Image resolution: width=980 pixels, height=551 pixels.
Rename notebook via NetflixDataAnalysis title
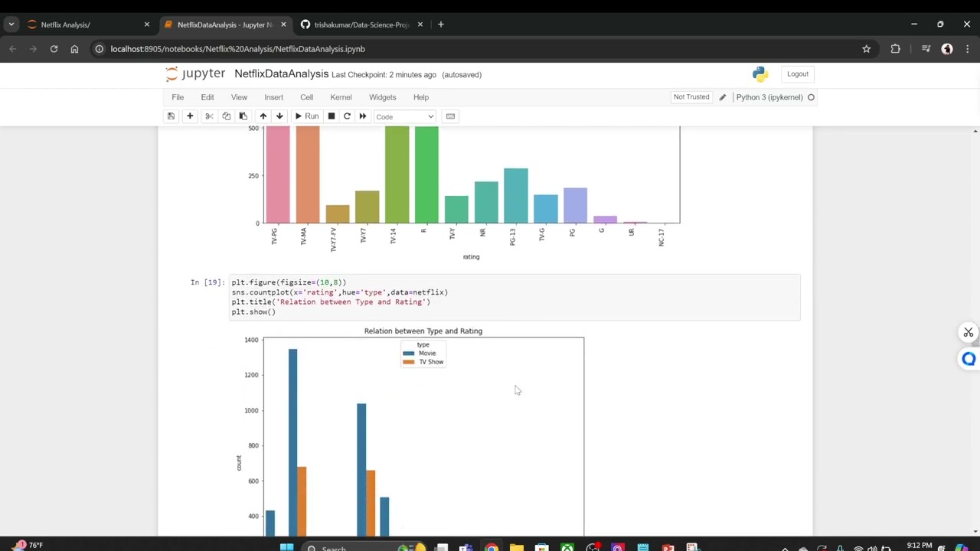coord(281,74)
